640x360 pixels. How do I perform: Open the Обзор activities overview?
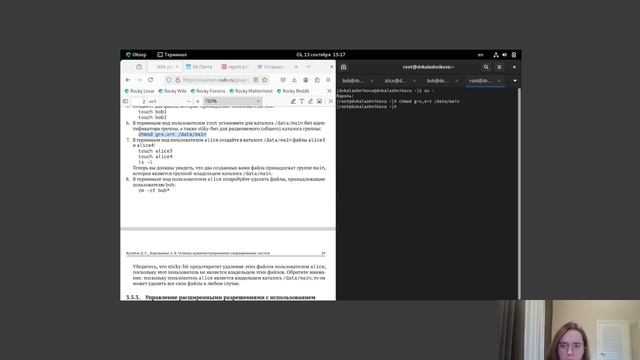pos(136,55)
